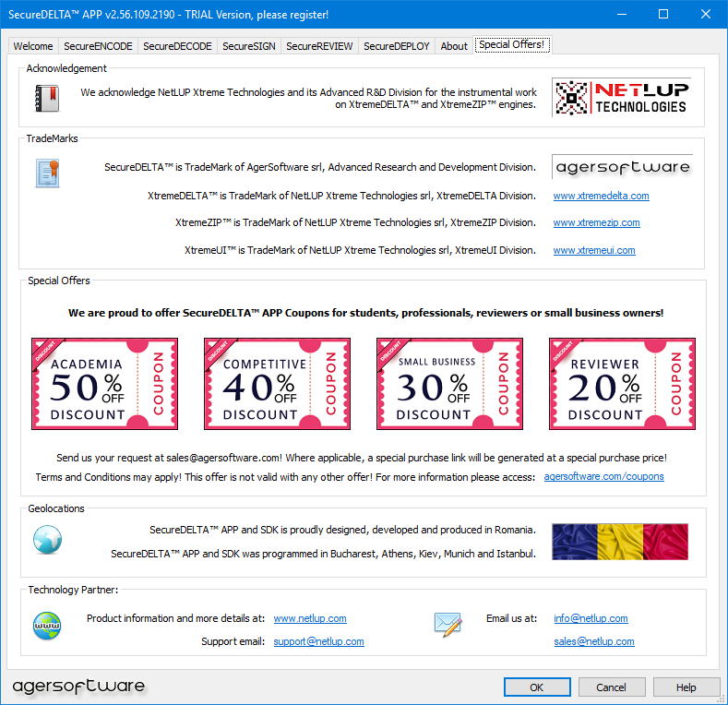Click the 'Send us your request' text line

[x=362, y=458]
